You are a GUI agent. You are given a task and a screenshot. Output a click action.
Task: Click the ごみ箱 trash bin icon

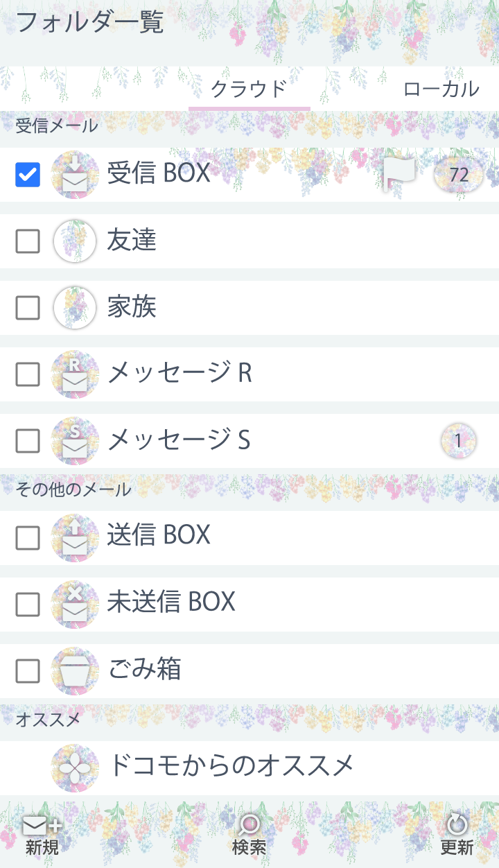(x=75, y=670)
